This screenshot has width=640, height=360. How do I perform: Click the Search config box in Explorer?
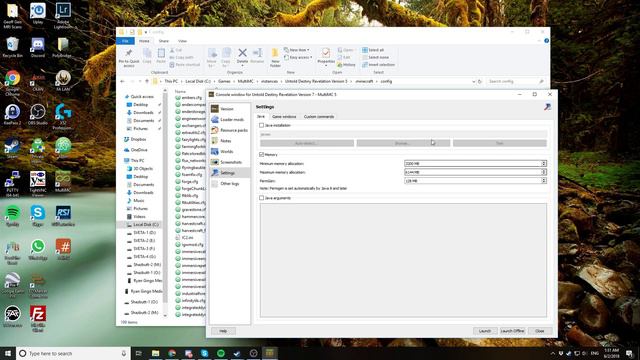click(516, 82)
